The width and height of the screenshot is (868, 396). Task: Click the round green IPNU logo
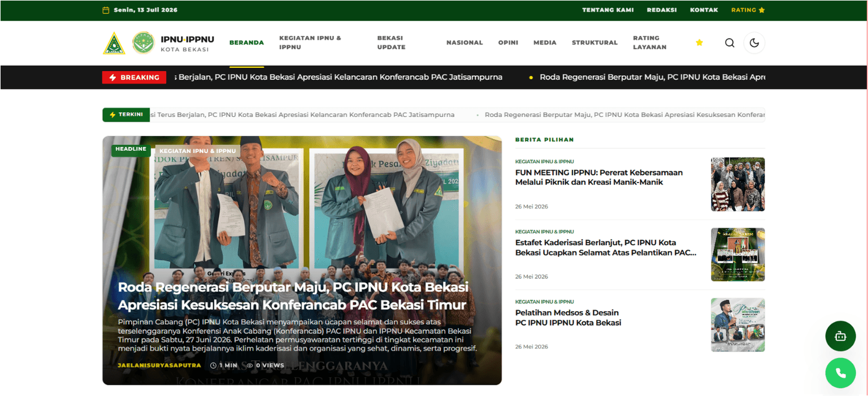[x=144, y=43]
